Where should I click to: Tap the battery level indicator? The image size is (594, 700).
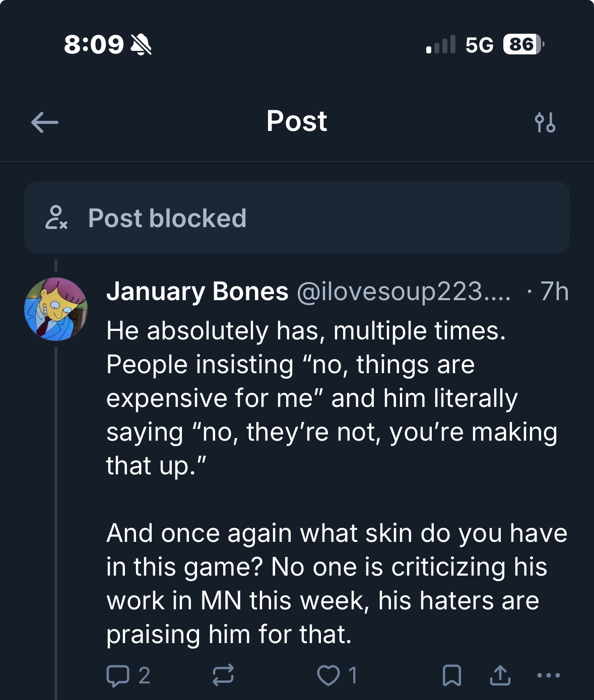523,44
